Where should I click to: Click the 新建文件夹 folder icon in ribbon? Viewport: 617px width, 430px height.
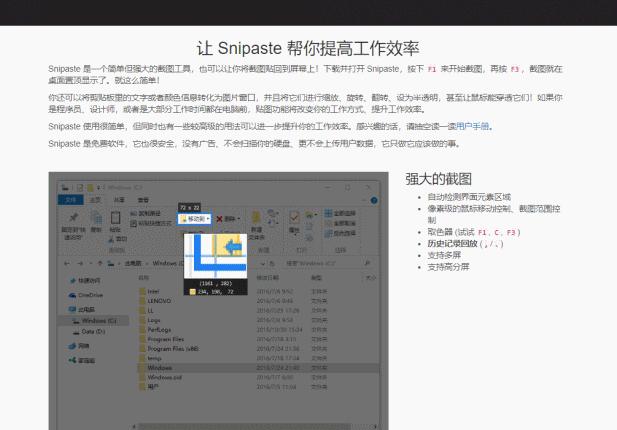pos(256,218)
